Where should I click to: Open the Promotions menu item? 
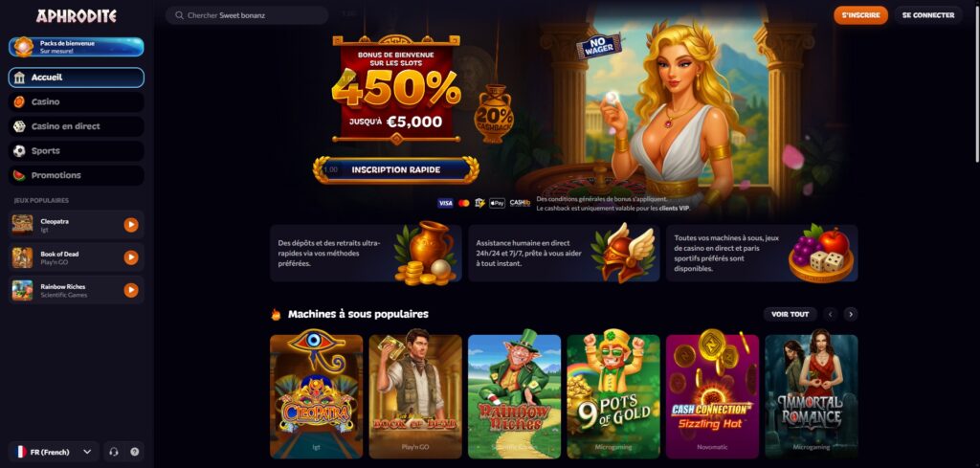pos(77,175)
